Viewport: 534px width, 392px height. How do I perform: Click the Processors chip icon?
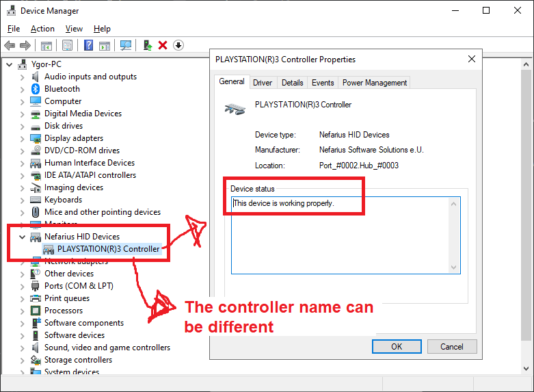coord(36,311)
